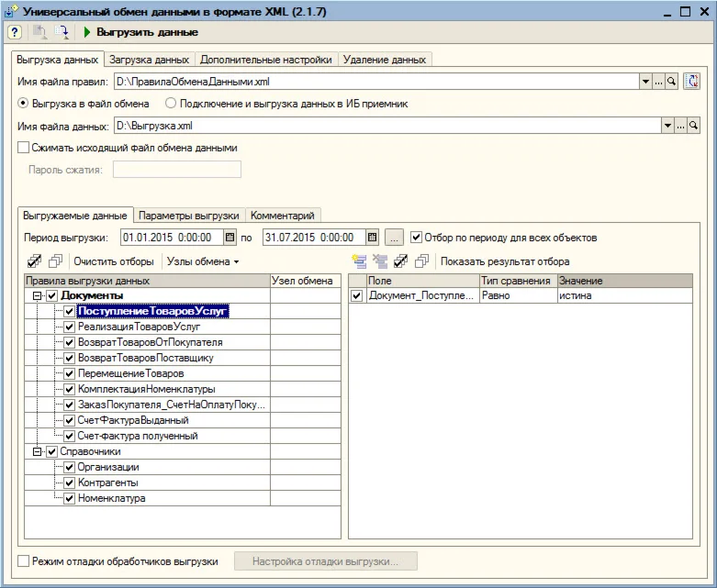
Task: Open calendar for export period end date
Action: click(372, 238)
